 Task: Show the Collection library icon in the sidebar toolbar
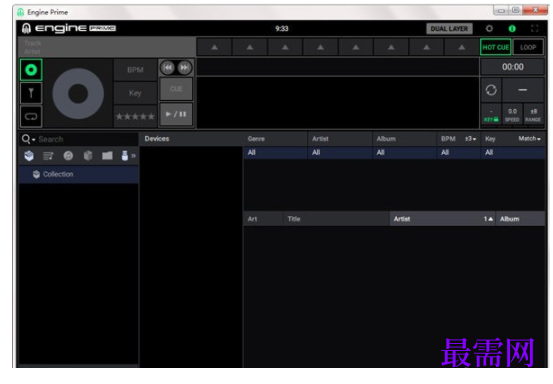29,156
